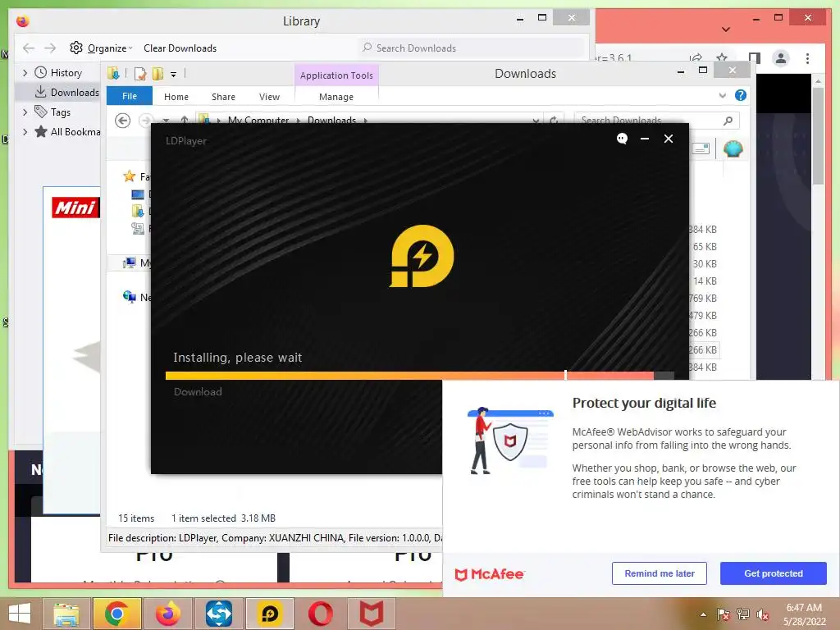Go back in the Library window

coord(29,48)
